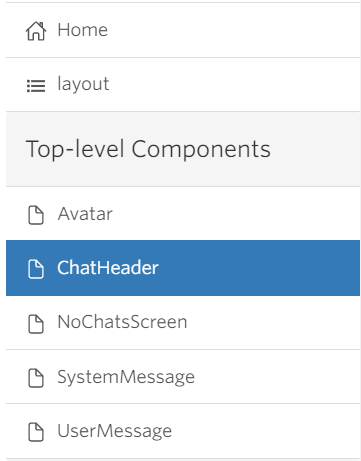Click blank area of the layout row
The width and height of the screenshot is (361, 461).
(233, 84)
